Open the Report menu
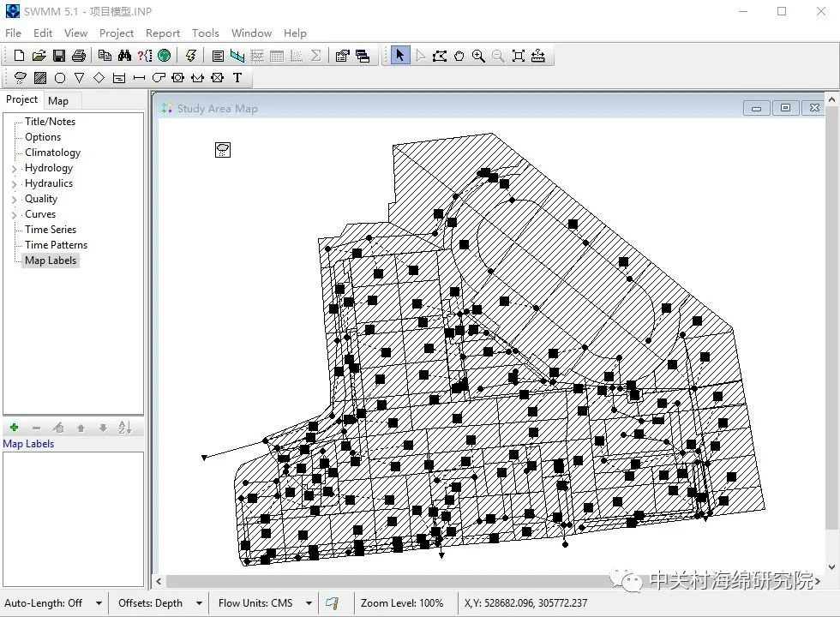The height and width of the screenshot is (617, 840). 162,33
